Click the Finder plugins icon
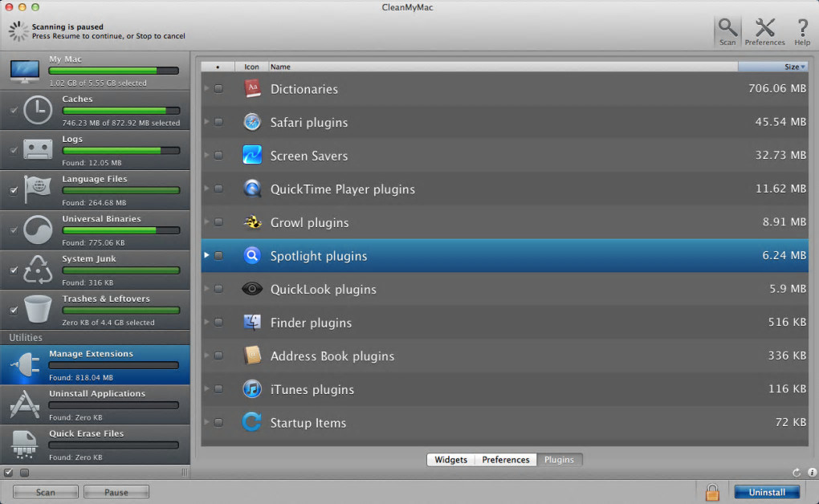Image resolution: width=819 pixels, height=504 pixels. coord(252,323)
